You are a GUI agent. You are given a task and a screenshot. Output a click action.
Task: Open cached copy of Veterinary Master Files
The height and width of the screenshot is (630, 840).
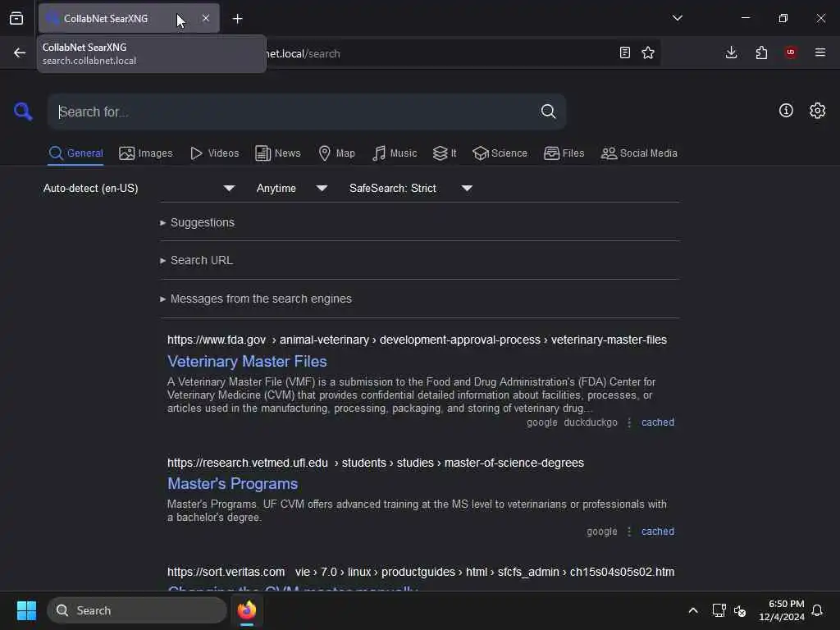click(x=658, y=422)
